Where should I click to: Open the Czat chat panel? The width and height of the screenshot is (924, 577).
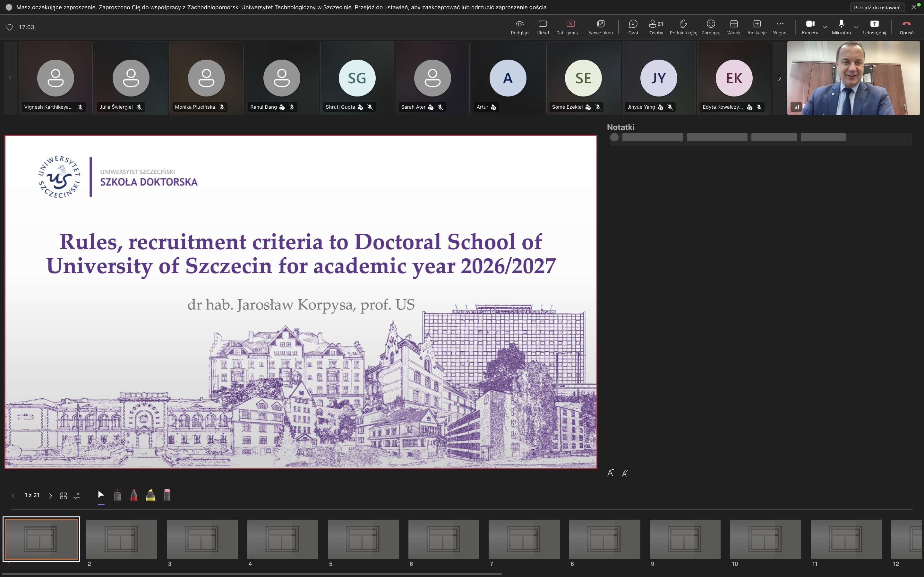tap(633, 27)
